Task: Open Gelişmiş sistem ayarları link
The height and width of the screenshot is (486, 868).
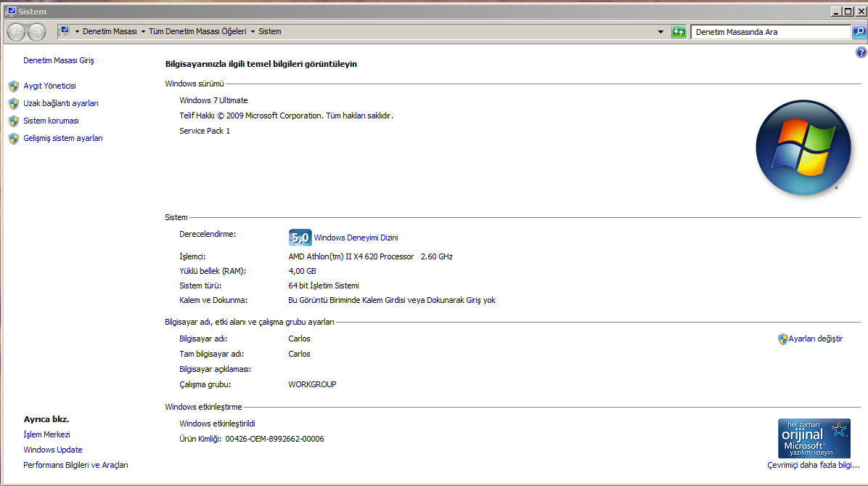Action: point(63,139)
